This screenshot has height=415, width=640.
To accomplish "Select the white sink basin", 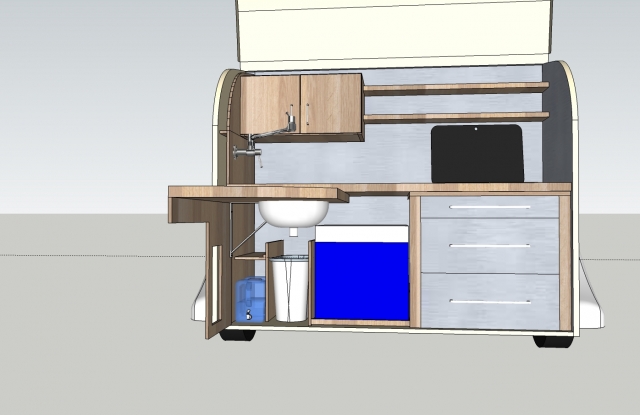I will coord(293,213).
